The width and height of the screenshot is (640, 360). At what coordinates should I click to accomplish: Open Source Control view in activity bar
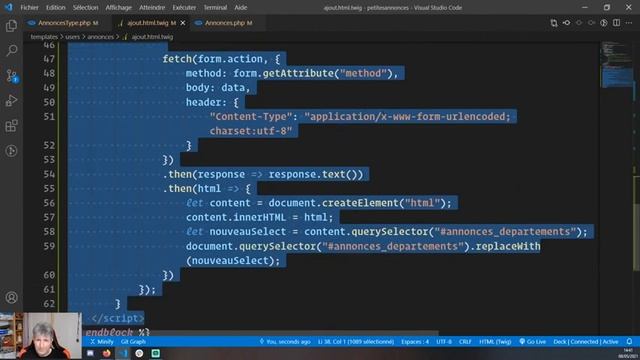(11, 76)
